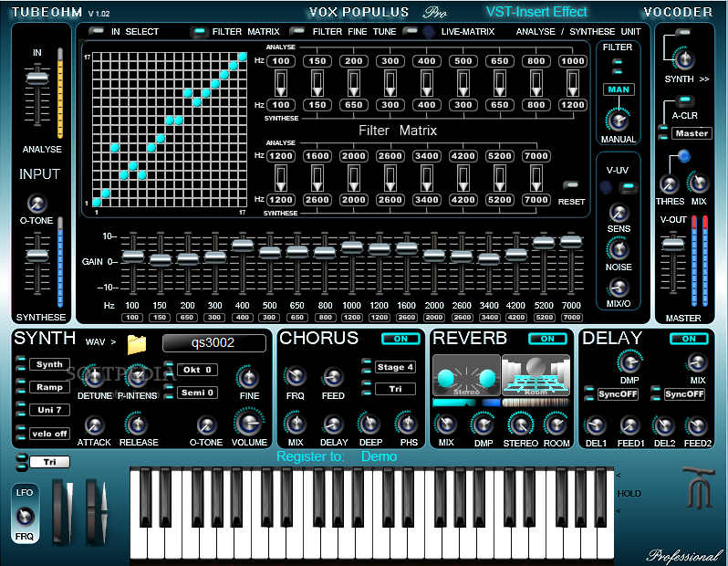Image resolution: width=728 pixels, height=566 pixels.
Task: Click the Vocoder SYNTH knob
Action: point(684,59)
